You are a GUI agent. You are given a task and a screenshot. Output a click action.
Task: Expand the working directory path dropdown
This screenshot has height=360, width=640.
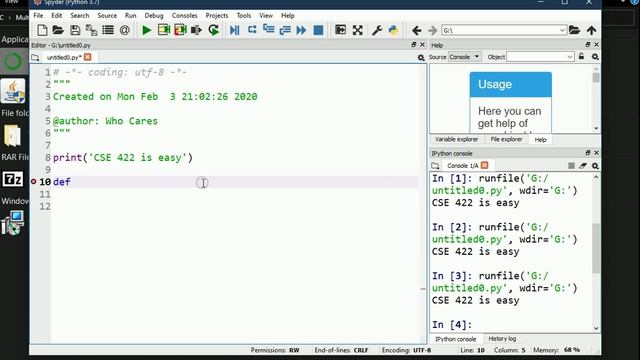(x=562, y=30)
